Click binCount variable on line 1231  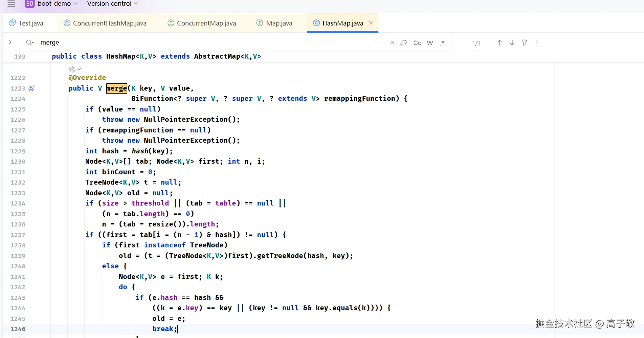click(118, 172)
